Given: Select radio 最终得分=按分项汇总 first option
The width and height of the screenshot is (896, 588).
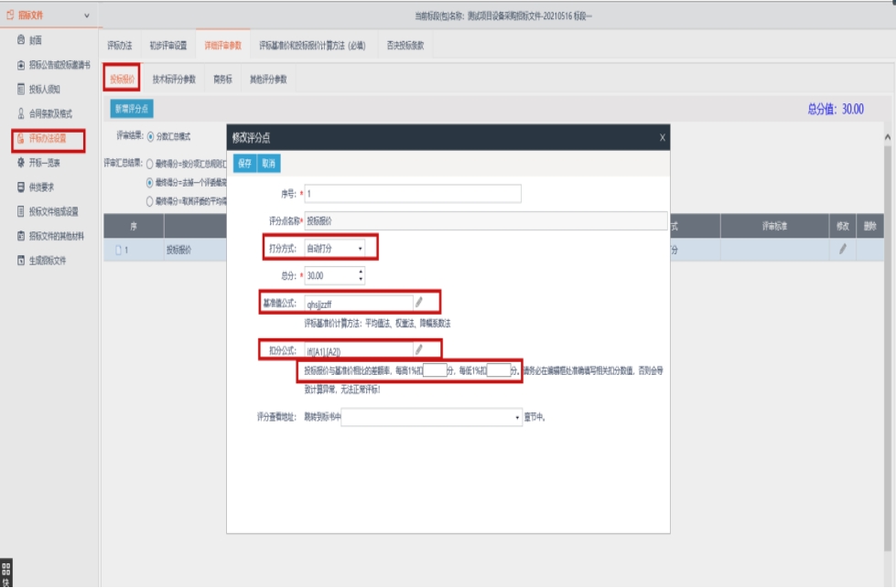Looking at the screenshot, I should (x=150, y=164).
